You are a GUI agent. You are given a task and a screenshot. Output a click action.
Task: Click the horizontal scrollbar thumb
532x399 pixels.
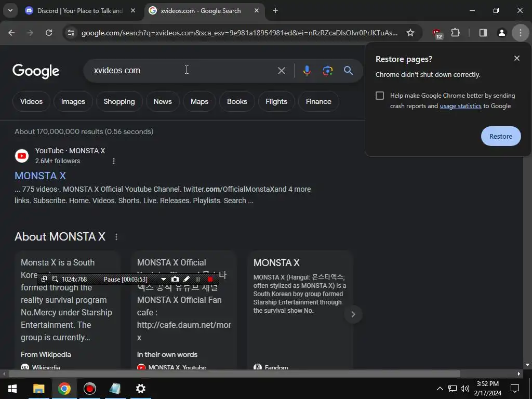234,374
